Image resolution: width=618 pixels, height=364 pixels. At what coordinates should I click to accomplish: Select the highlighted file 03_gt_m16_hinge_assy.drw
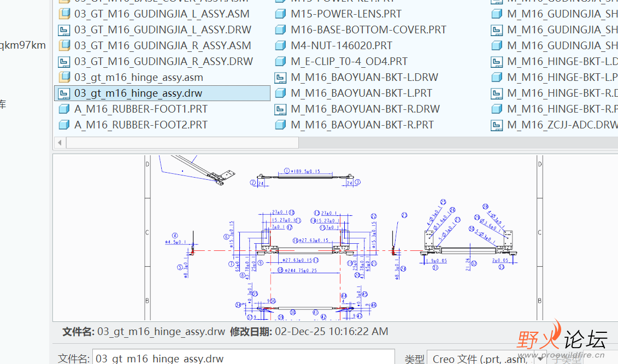click(x=153, y=93)
